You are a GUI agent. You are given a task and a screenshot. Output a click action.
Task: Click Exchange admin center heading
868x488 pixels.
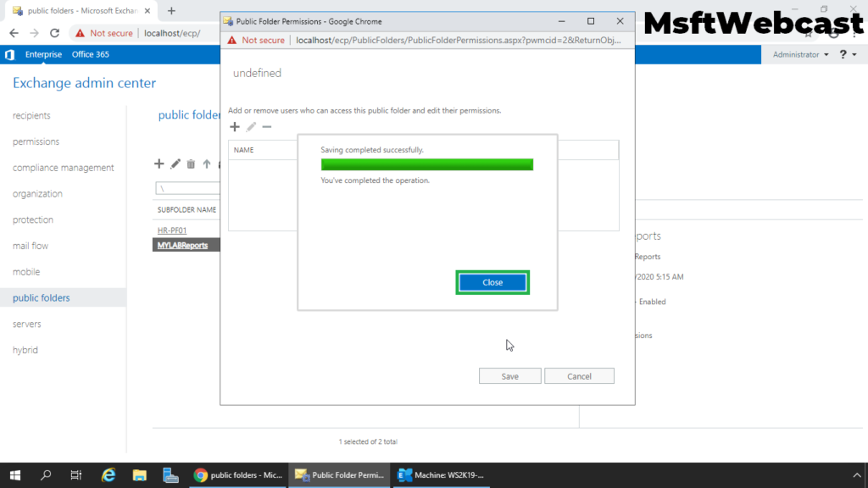coord(84,83)
